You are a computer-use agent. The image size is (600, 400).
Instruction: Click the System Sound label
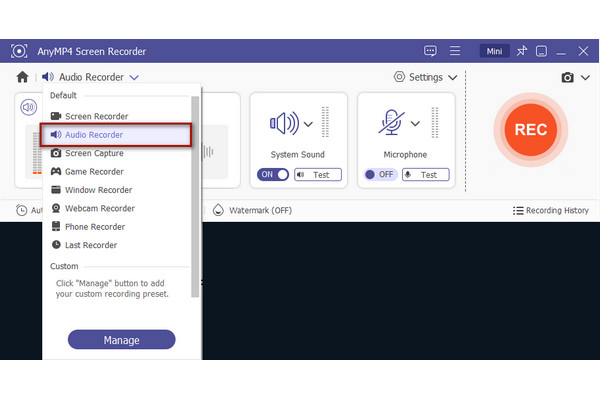click(298, 155)
